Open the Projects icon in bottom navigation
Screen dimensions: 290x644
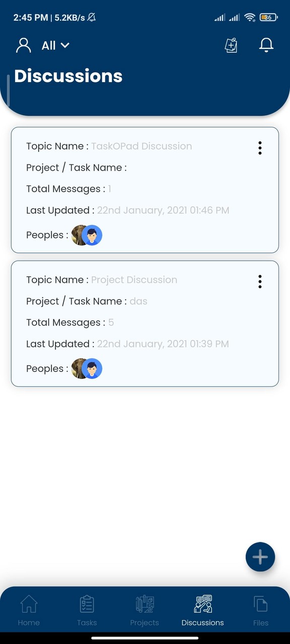point(144,609)
